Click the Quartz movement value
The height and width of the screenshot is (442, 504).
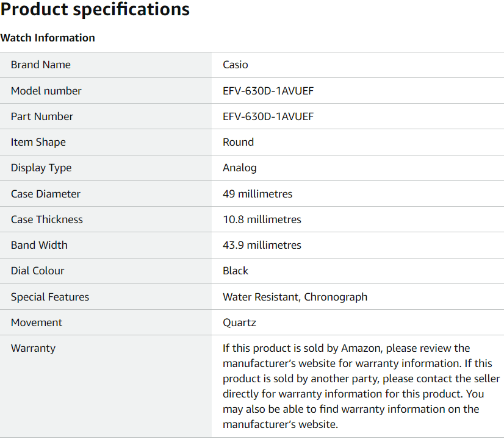tap(239, 323)
